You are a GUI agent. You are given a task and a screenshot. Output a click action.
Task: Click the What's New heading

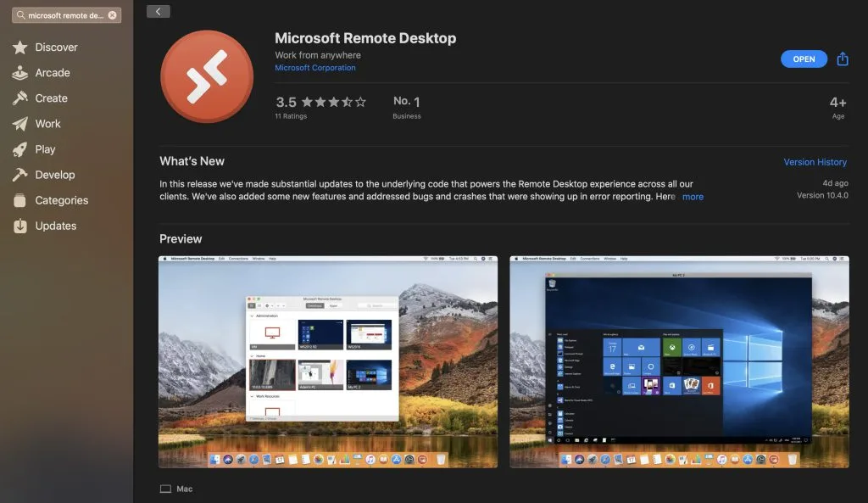(192, 161)
